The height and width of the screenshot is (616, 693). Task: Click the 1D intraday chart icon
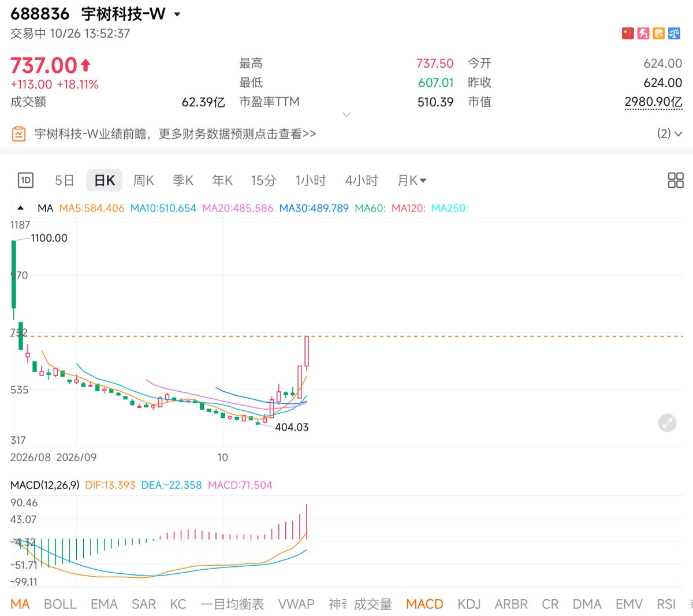click(25, 180)
